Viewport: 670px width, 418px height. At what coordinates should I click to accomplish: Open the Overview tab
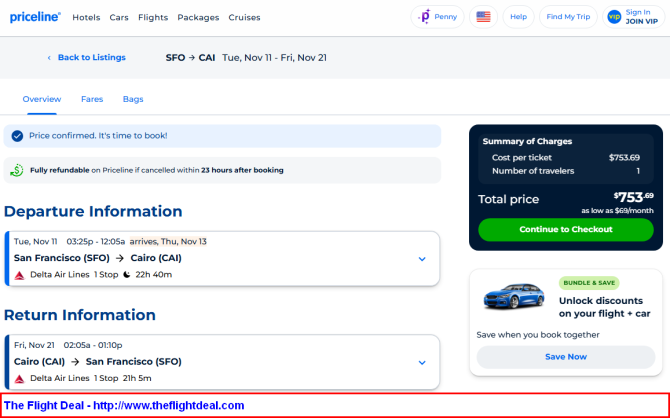pos(42,99)
